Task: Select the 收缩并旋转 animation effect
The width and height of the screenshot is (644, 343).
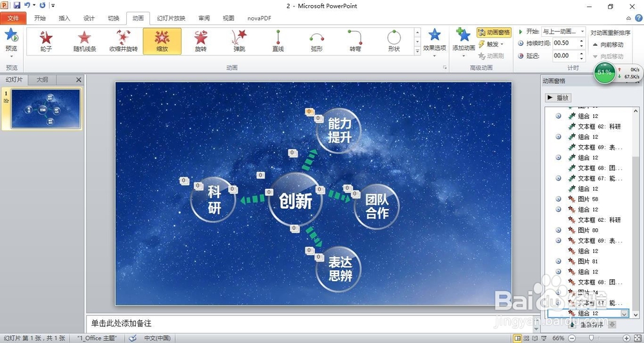Action: tap(123, 41)
